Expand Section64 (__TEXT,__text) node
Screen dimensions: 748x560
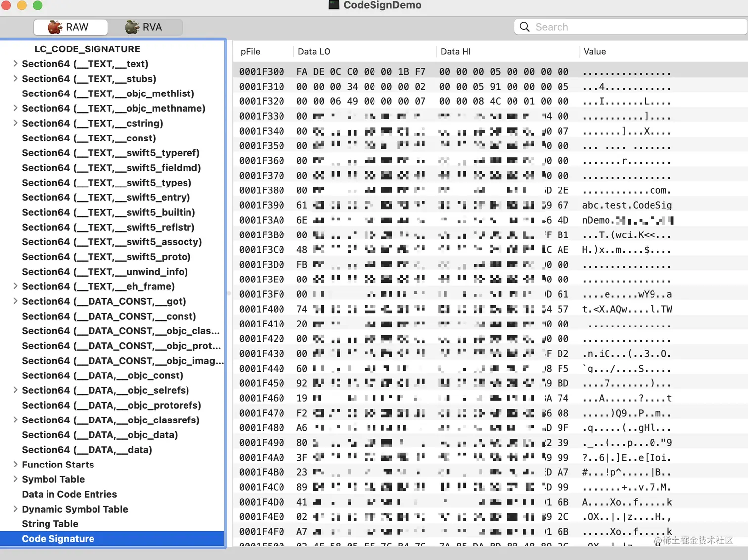pos(15,64)
